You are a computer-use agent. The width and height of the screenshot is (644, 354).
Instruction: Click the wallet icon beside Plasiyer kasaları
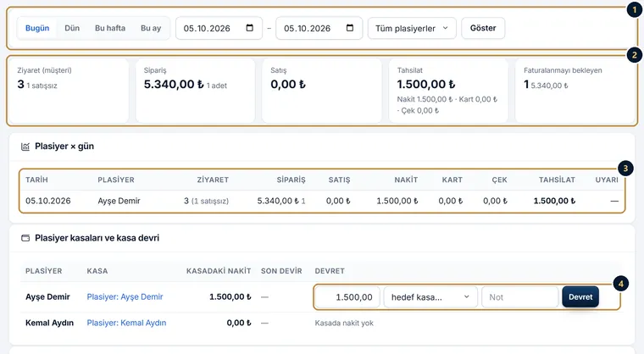[x=25, y=238]
